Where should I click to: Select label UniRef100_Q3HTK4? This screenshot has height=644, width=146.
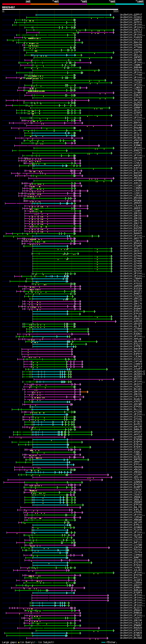tap(131, 548)
